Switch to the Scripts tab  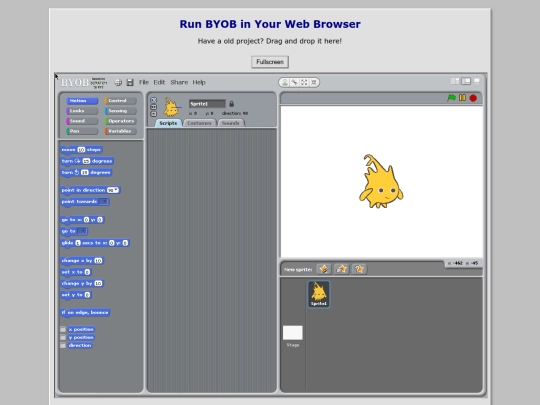[168, 123]
